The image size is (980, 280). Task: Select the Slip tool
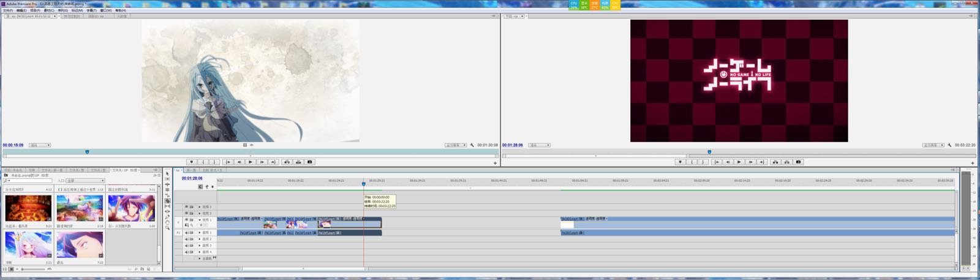(x=167, y=206)
